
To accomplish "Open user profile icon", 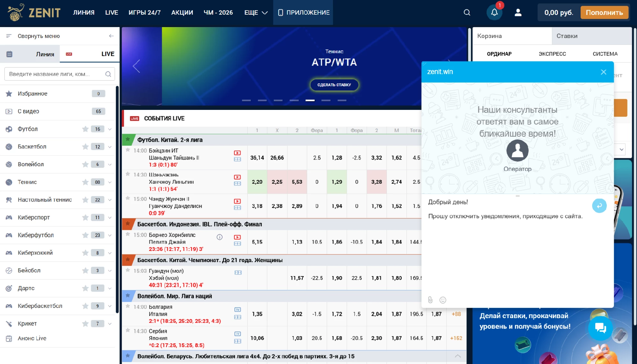I will point(518,12).
